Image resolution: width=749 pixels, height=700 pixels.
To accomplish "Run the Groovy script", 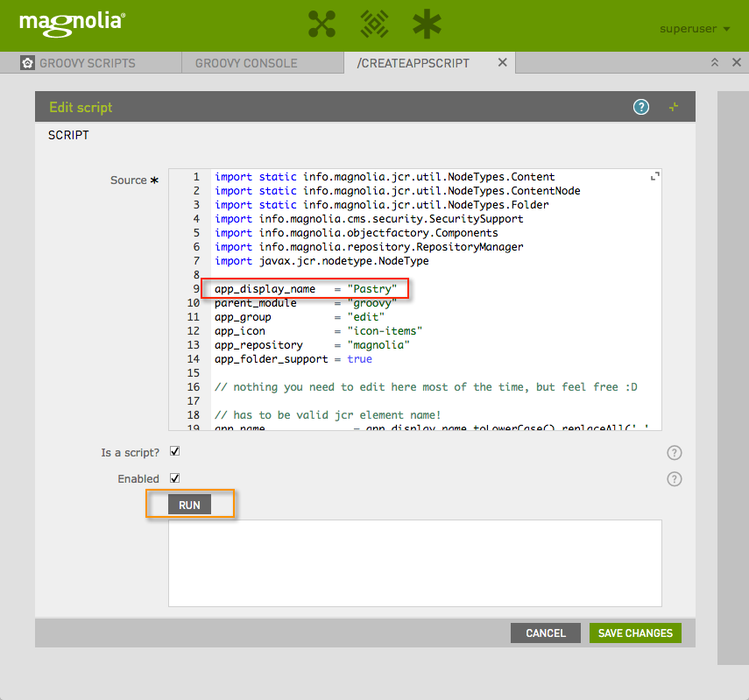I will (x=189, y=504).
